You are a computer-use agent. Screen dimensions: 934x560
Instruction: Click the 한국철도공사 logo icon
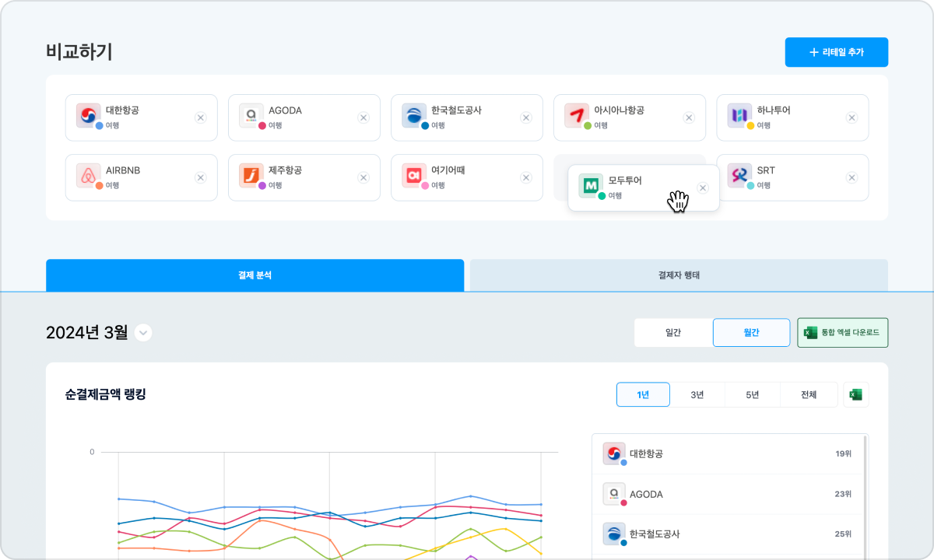tap(413, 116)
